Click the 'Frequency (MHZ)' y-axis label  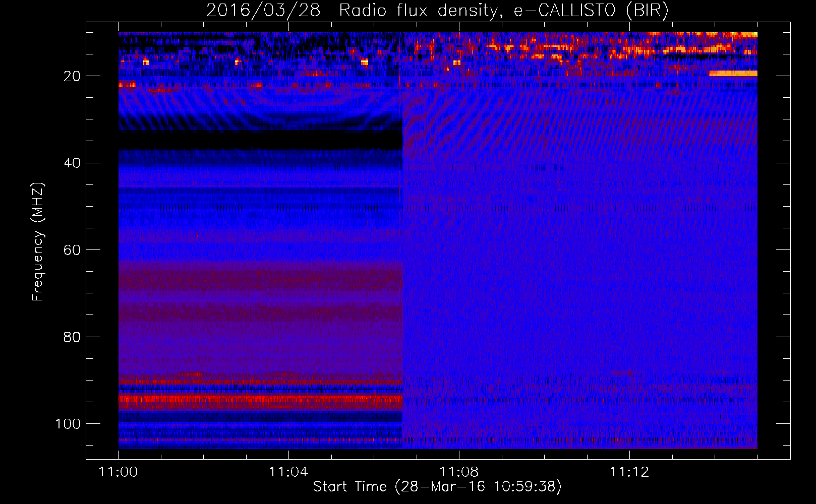[38, 242]
